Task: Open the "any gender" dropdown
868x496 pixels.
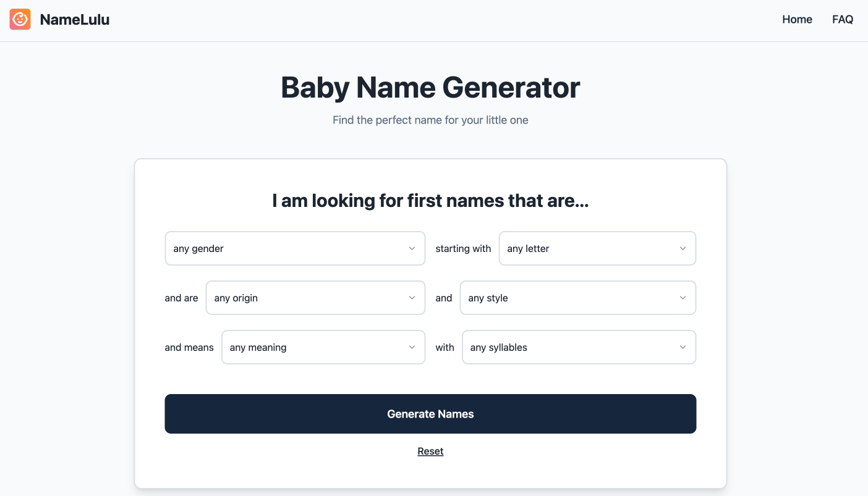Action: click(x=295, y=248)
